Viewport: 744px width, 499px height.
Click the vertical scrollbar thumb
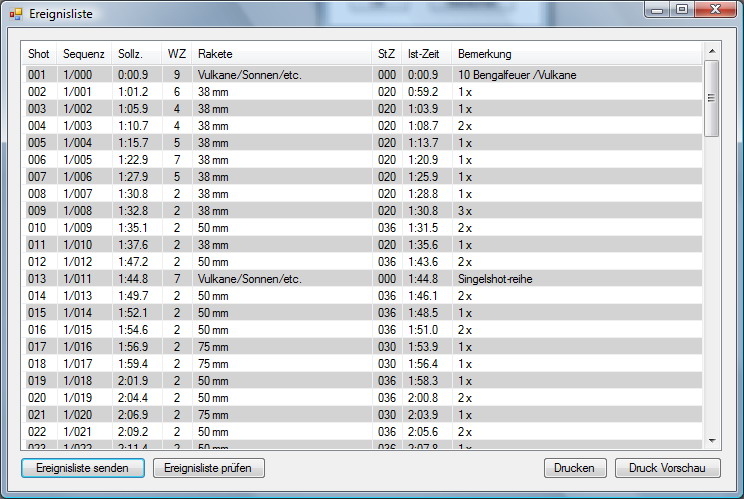[711, 98]
